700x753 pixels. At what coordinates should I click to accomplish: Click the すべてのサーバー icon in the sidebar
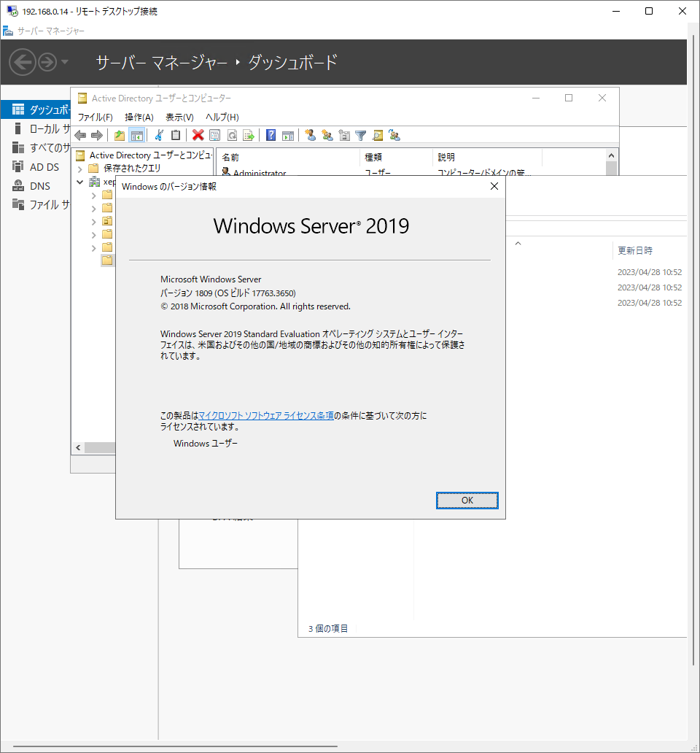coord(17,147)
